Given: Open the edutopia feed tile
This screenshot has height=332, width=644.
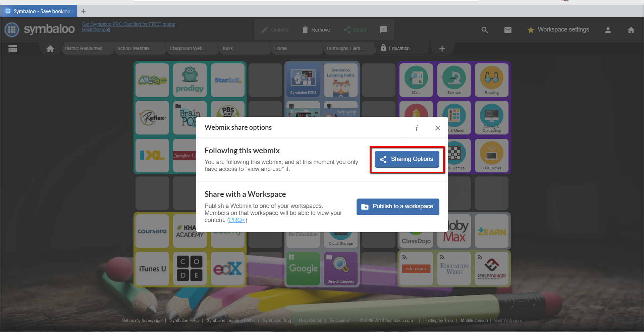Looking at the screenshot, I should coord(416,269).
